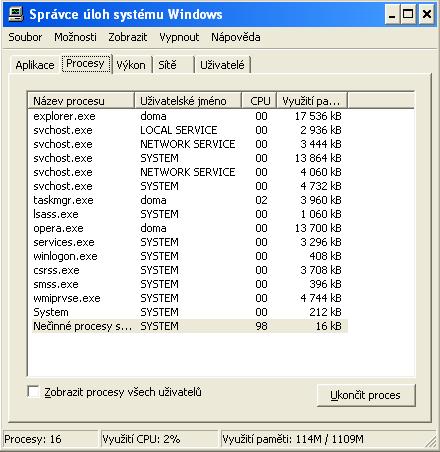The height and width of the screenshot is (452, 440).
Task: Open the Nápověda menu
Action: [236, 37]
